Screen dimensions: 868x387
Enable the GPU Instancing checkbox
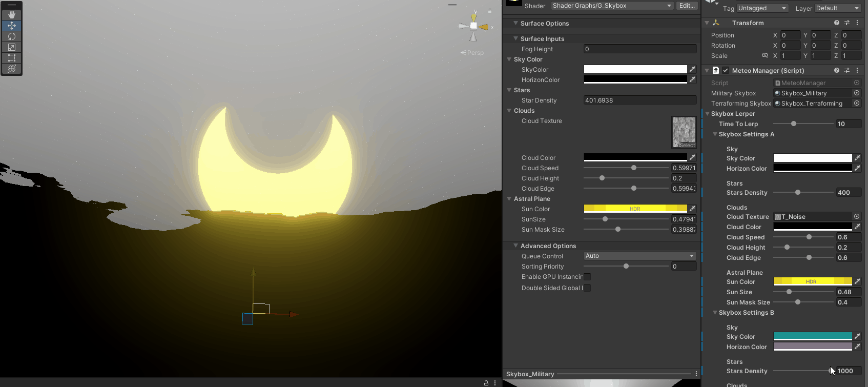coord(587,277)
